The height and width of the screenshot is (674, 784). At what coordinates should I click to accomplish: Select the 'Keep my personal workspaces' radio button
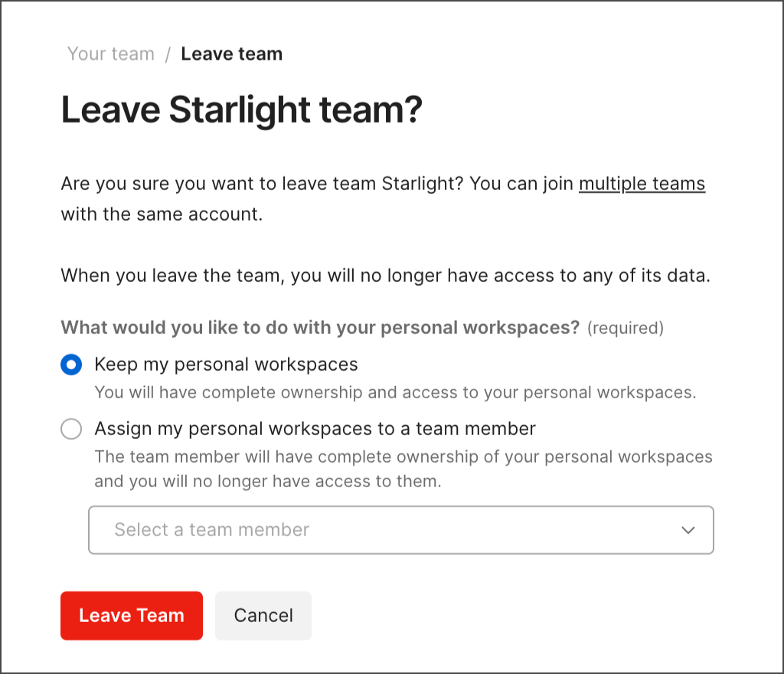[x=70, y=365]
